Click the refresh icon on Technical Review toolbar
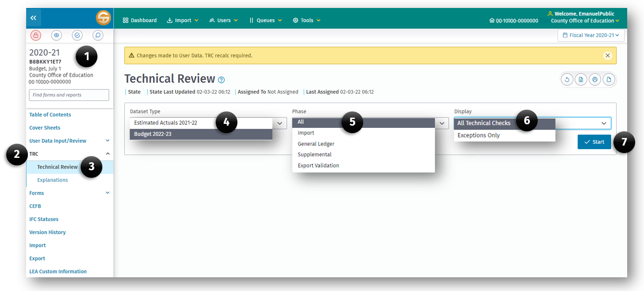 pyautogui.click(x=567, y=79)
